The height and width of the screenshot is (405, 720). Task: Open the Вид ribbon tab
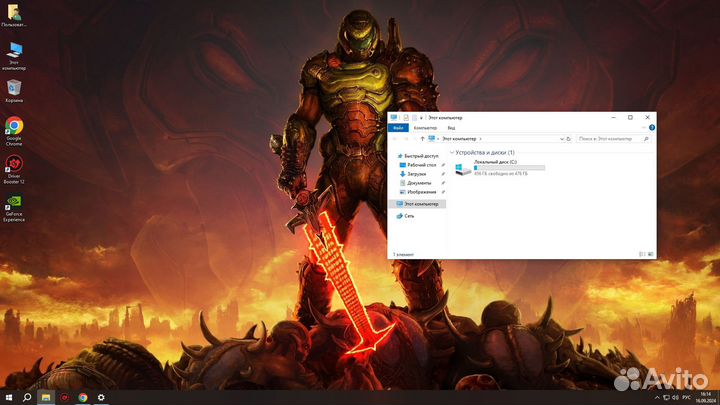tap(451, 128)
